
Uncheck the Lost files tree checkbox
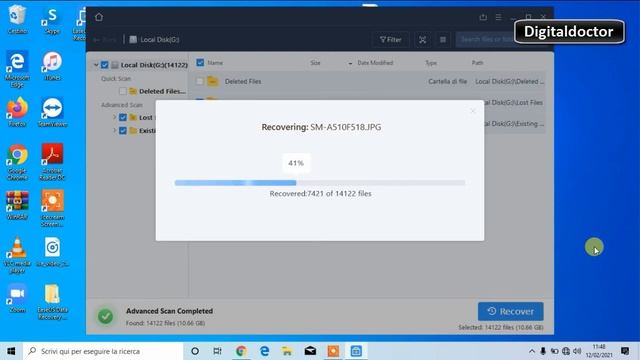point(123,118)
